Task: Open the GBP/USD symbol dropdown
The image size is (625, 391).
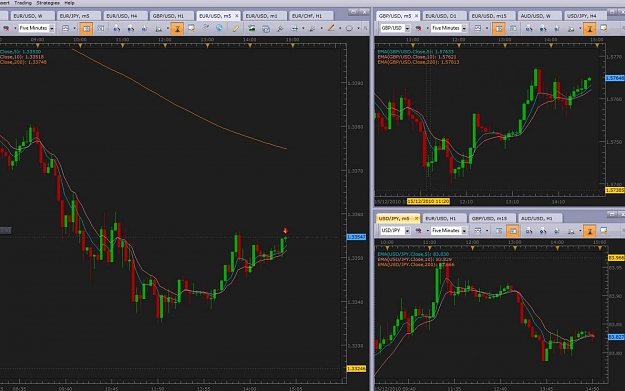Action: point(407,29)
